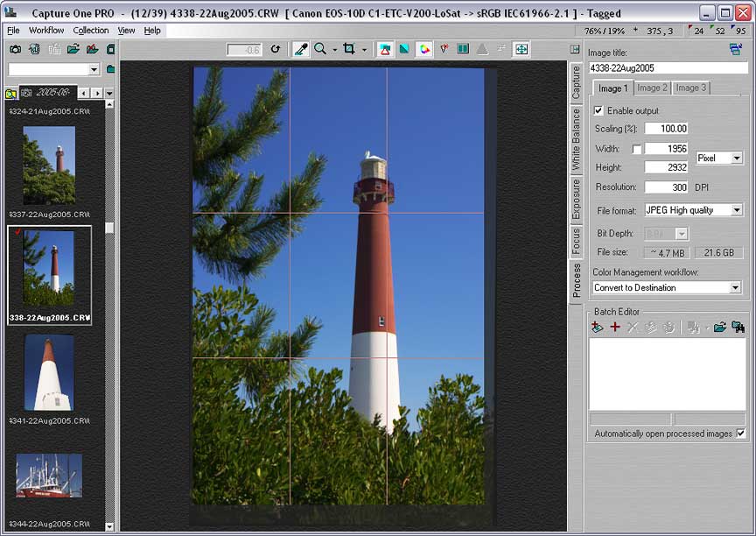This screenshot has height=536, width=756.
Task: Click the Width value field
Action: click(x=666, y=149)
